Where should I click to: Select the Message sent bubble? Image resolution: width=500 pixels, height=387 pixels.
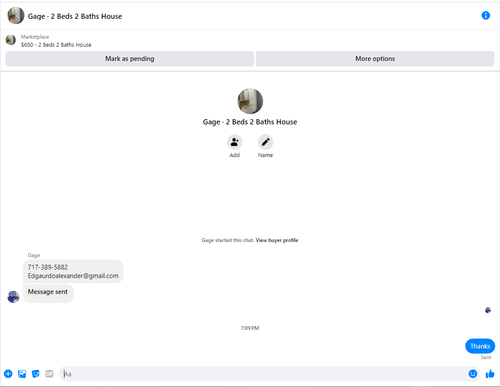click(x=48, y=293)
